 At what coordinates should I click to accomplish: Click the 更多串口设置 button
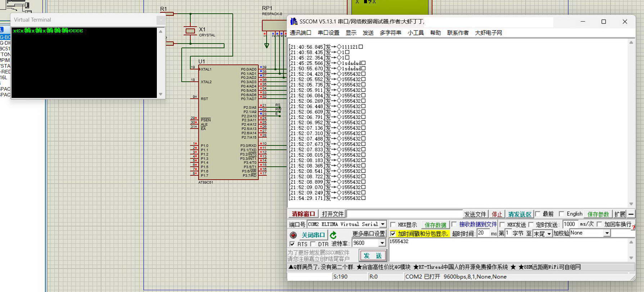point(368,234)
